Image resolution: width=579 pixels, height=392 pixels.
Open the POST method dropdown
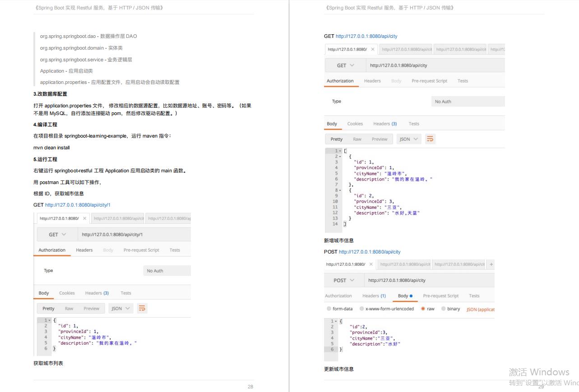344,280
